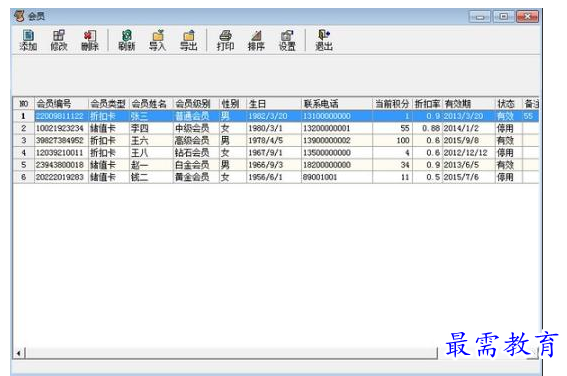Open the 导出 (Export) tool

[x=188, y=40]
